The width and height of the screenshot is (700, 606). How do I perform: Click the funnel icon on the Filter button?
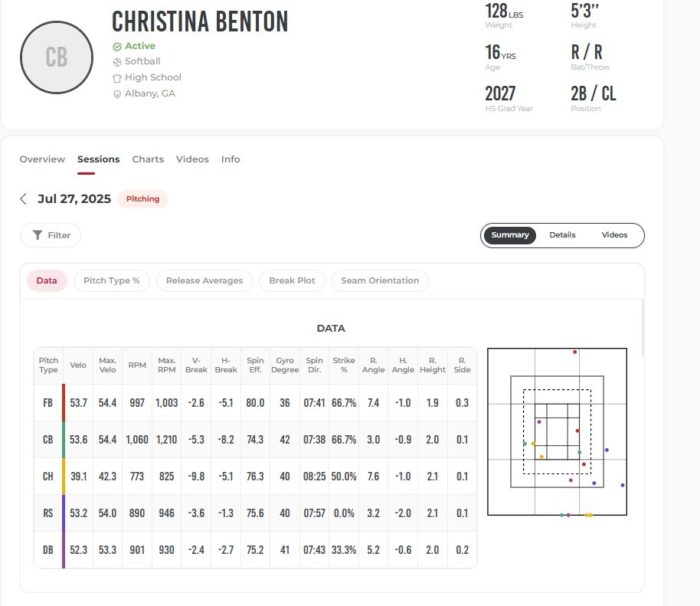pos(37,235)
